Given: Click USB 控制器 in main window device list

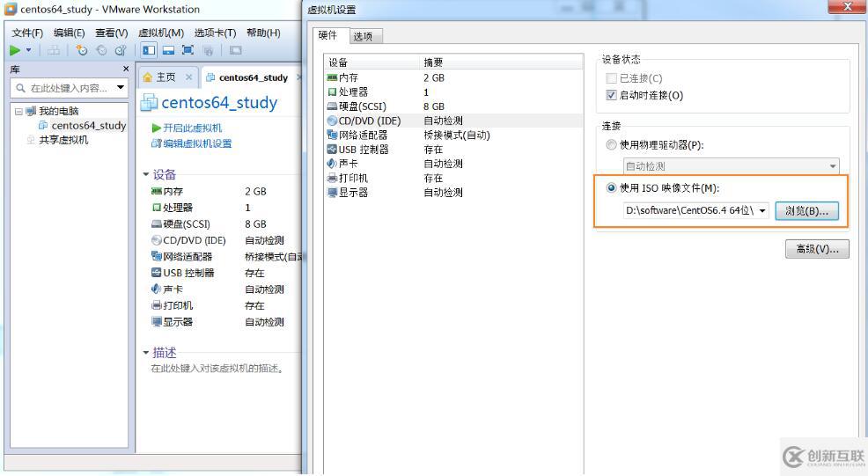Looking at the screenshot, I should (x=188, y=273).
